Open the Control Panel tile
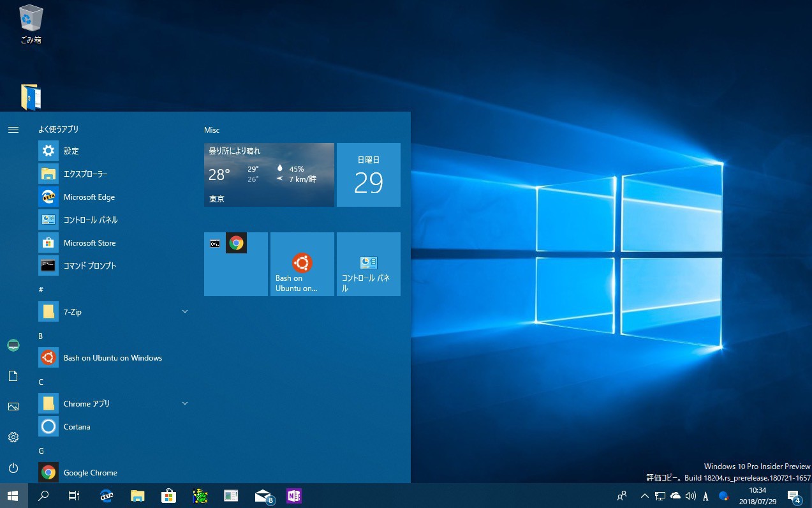Viewport: 812px width, 508px height. pos(368,264)
